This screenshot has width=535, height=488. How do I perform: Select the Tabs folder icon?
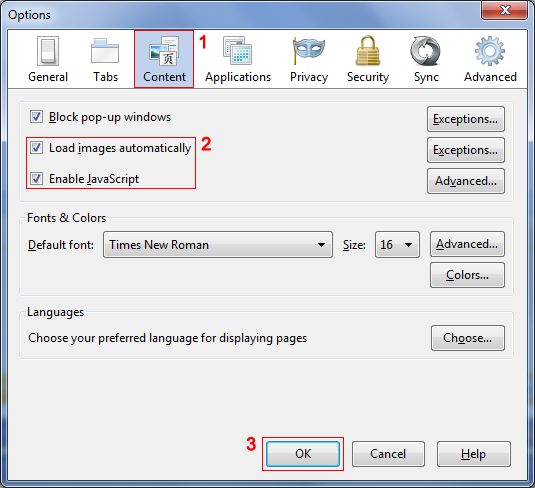coord(105,51)
